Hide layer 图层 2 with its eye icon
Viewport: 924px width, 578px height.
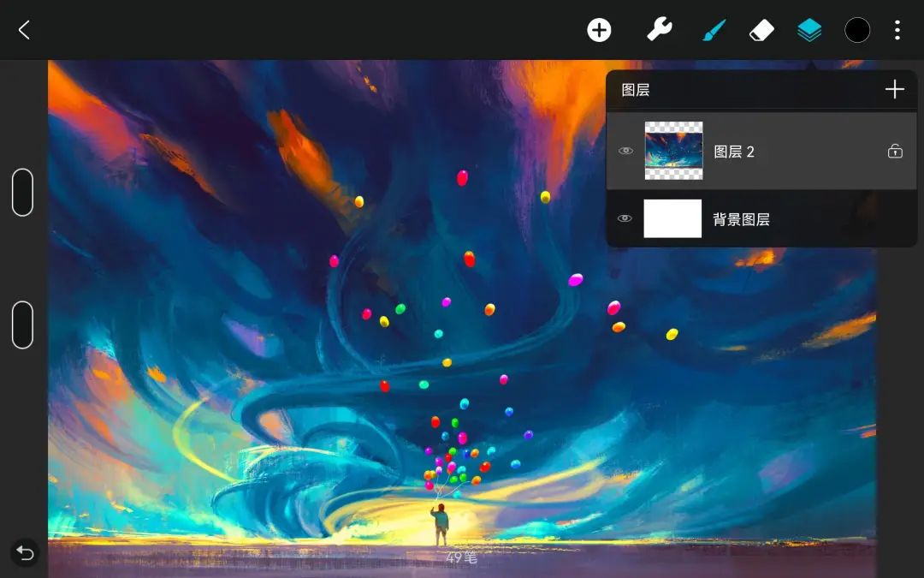click(625, 151)
